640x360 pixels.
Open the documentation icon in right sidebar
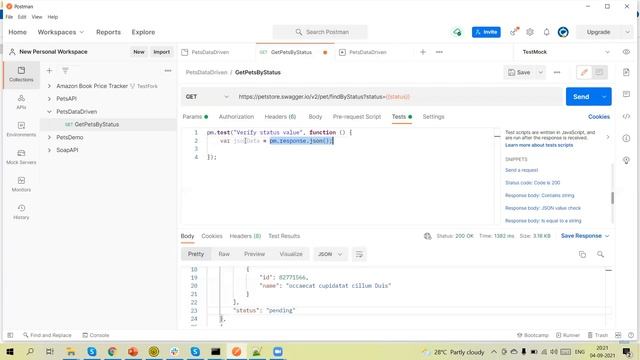pos(626,72)
